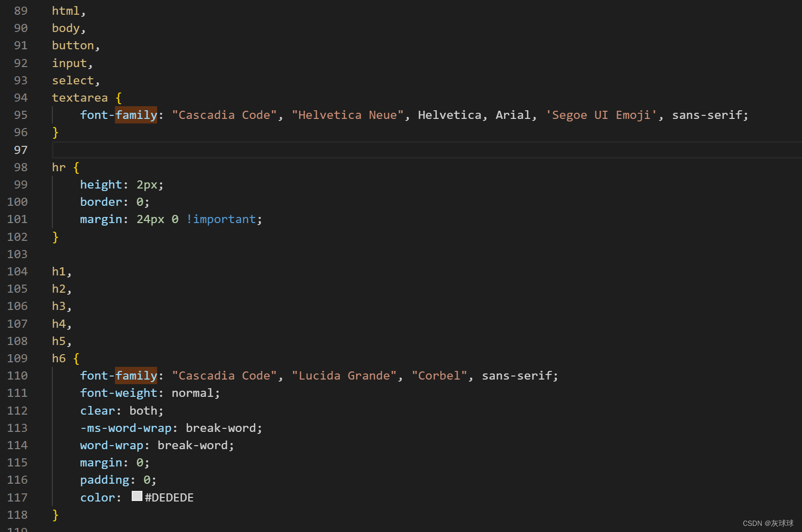Click '-ms-word-wrap' property name

(x=126, y=428)
